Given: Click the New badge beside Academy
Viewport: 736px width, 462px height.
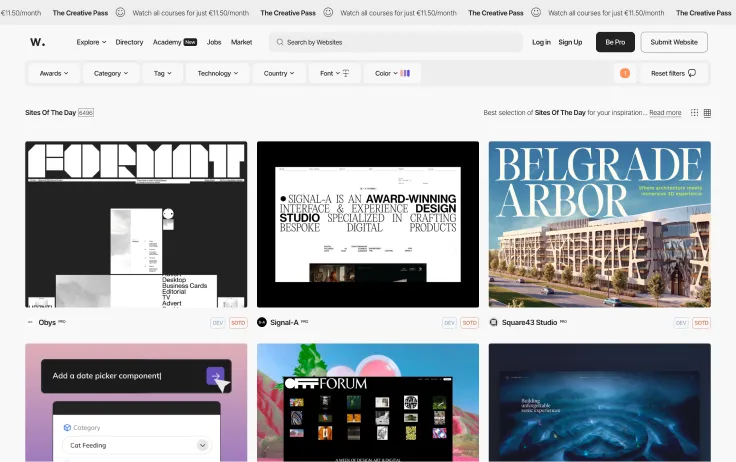Looking at the screenshot, I should (x=190, y=42).
